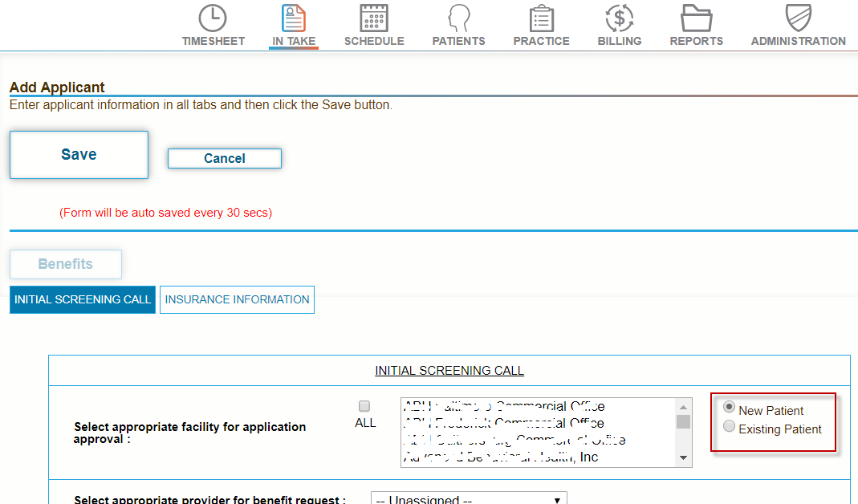Click the In Take document icon
The image size is (858, 504).
pyautogui.click(x=294, y=18)
